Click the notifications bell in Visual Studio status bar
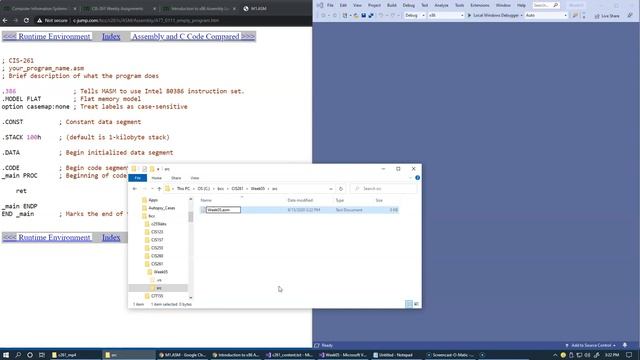Screen dimensions: 640x360 click(625, 345)
